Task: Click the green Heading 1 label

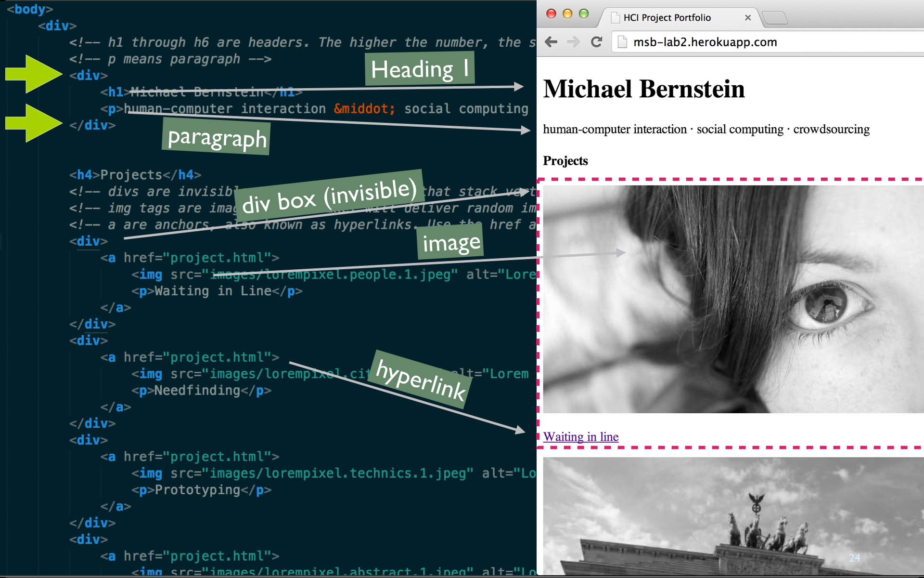Action: point(420,69)
